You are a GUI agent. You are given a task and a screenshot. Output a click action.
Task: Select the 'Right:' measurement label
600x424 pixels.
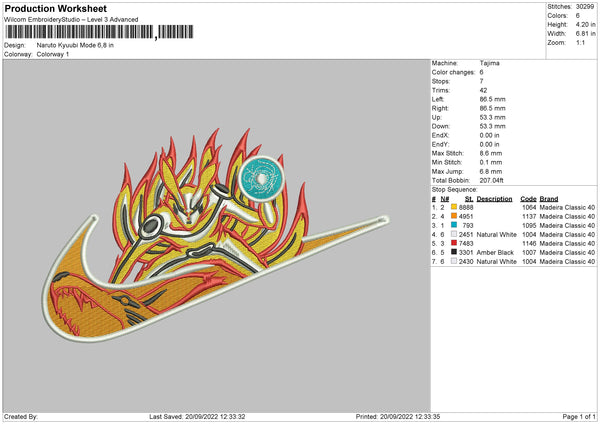tap(440, 108)
